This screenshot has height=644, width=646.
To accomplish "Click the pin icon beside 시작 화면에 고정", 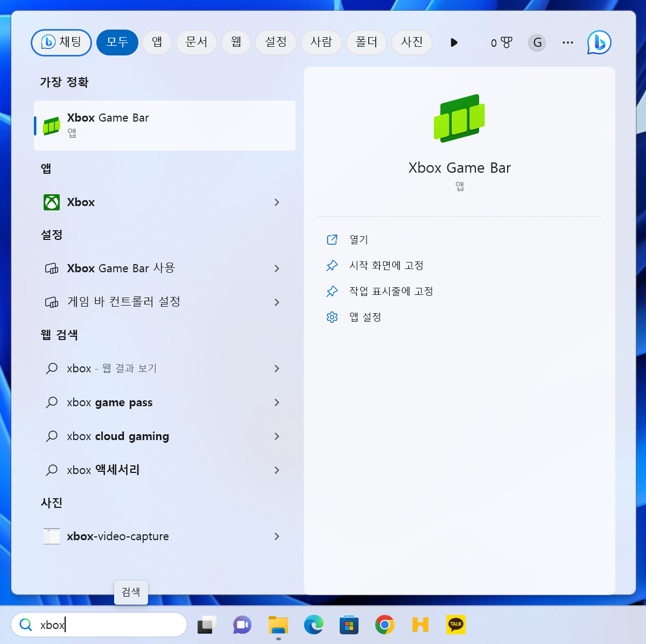I will pos(332,265).
